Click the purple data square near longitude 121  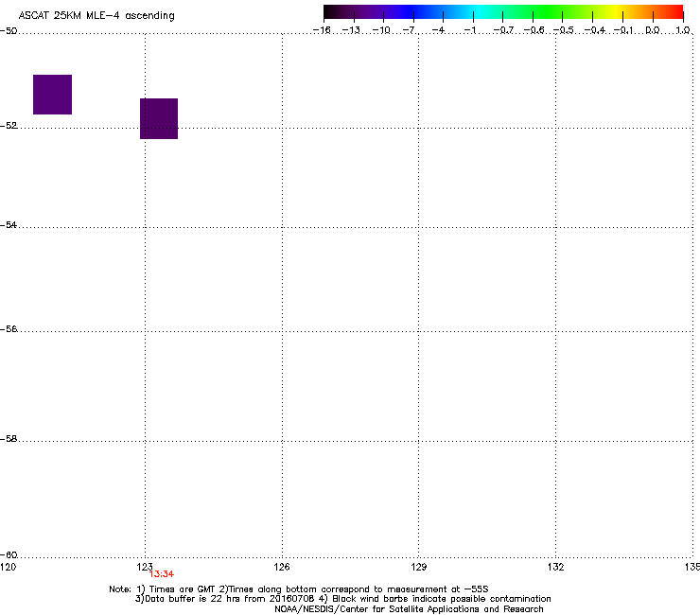(x=52, y=95)
